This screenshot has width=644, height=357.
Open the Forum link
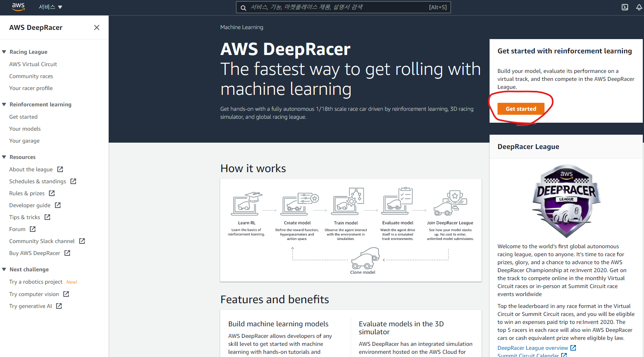pyautogui.click(x=17, y=229)
